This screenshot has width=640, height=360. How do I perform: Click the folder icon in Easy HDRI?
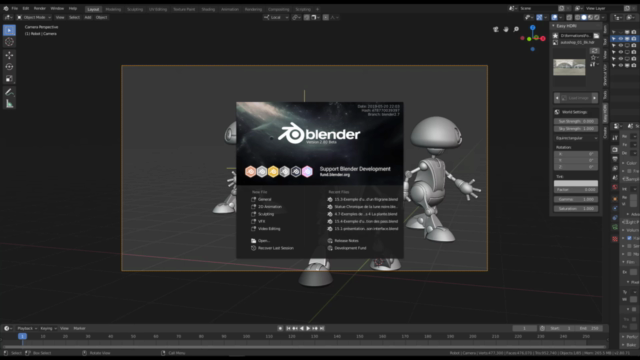click(x=596, y=36)
